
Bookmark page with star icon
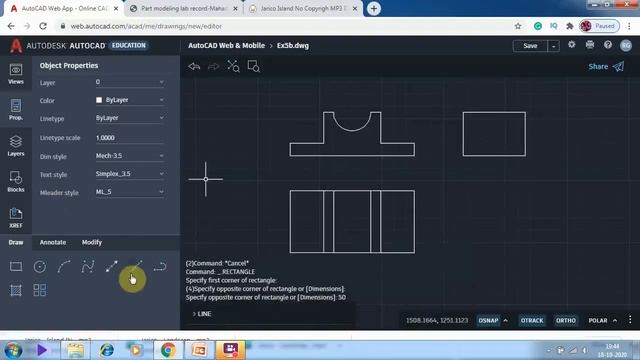coord(518,26)
